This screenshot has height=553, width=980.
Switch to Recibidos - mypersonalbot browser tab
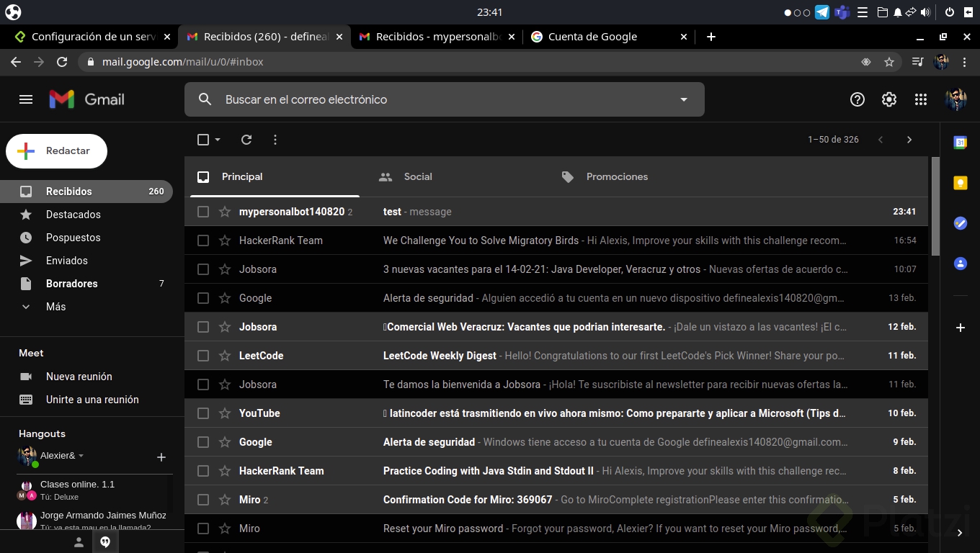click(437, 37)
